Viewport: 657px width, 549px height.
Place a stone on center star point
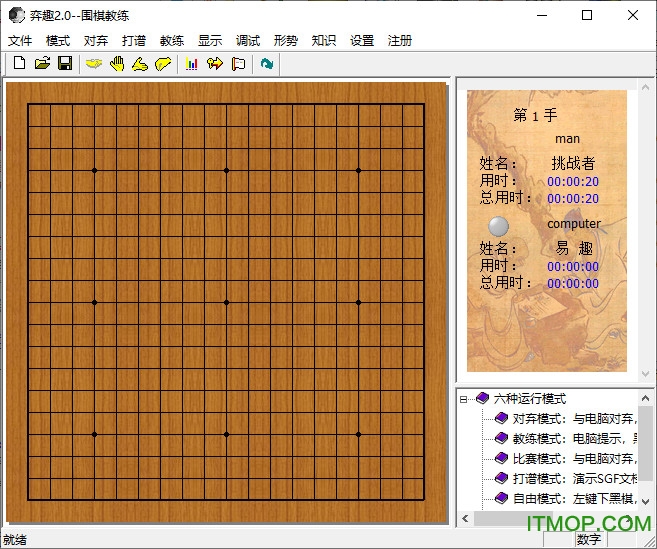(226, 302)
